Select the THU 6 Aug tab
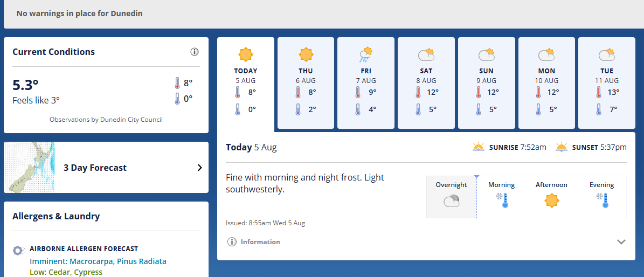 [306, 83]
